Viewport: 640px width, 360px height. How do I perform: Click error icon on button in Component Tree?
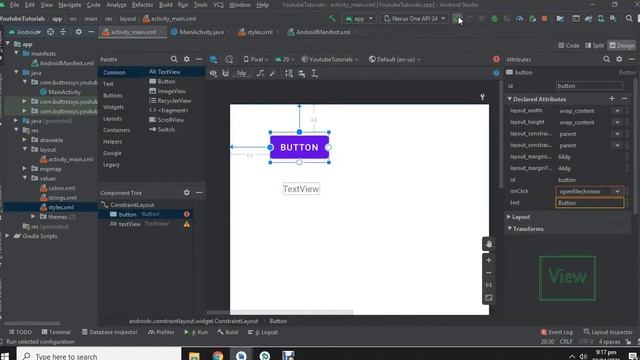(x=187, y=214)
